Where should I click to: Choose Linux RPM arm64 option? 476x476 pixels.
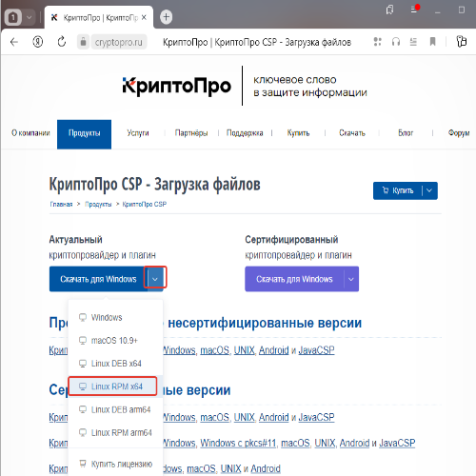coord(116,433)
